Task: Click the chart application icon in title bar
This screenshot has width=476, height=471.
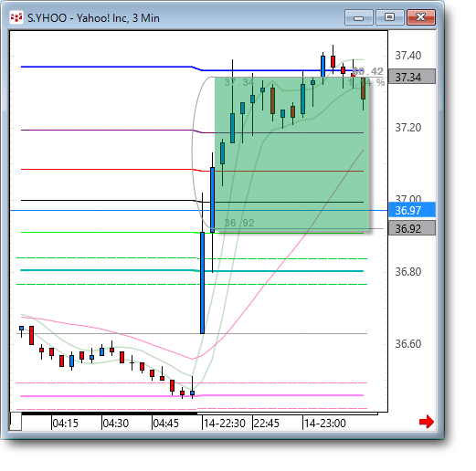Action: (x=16, y=17)
